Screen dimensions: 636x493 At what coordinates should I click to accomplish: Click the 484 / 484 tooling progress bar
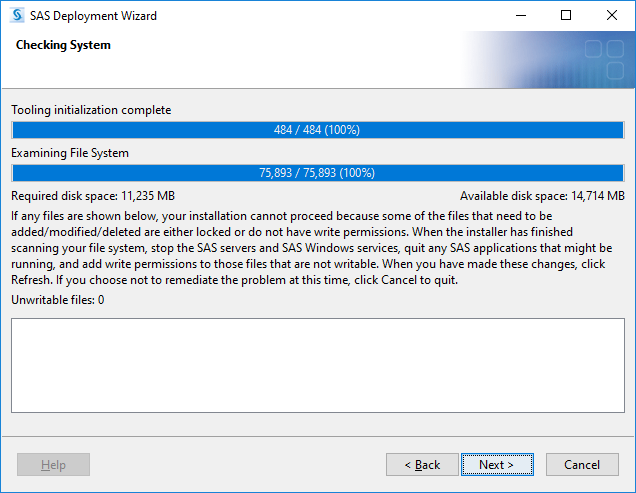[x=318, y=130]
